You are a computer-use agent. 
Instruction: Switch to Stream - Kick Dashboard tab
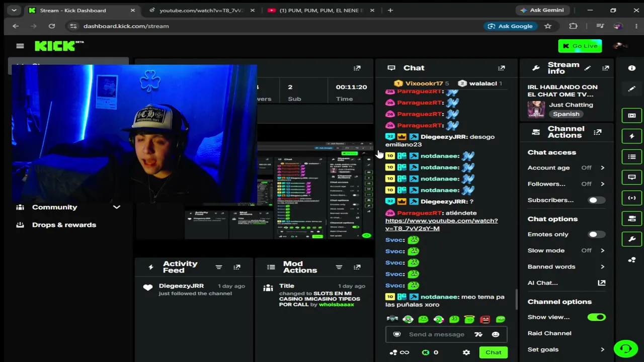point(81,10)
